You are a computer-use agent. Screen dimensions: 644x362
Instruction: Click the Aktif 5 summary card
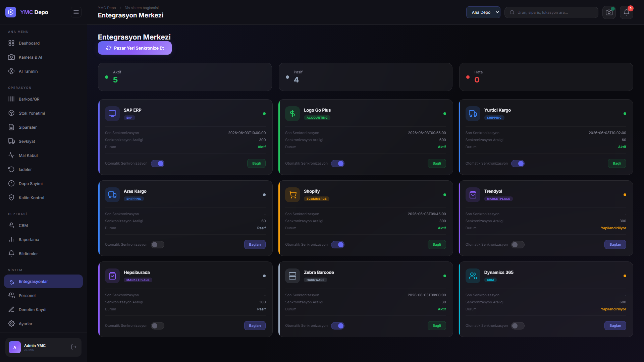(185, 77)
